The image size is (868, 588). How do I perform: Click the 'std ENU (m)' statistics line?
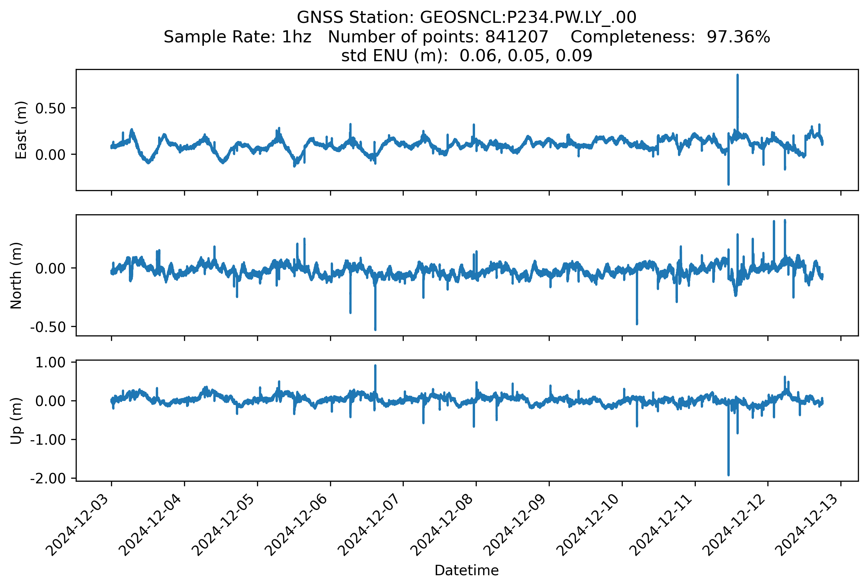[467, 56]
